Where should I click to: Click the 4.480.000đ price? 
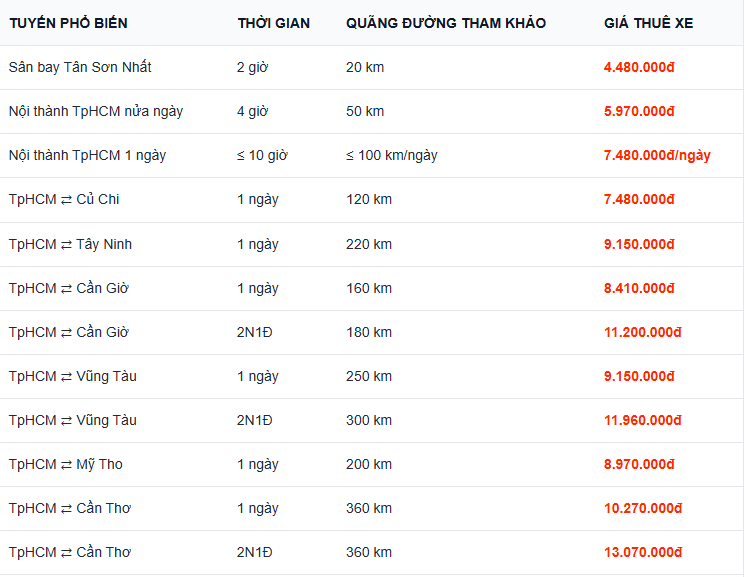[639, 67]
